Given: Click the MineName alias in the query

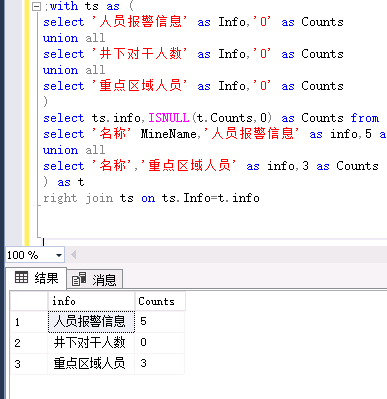Looking at the screenshot, I should (x=169, y=134).
